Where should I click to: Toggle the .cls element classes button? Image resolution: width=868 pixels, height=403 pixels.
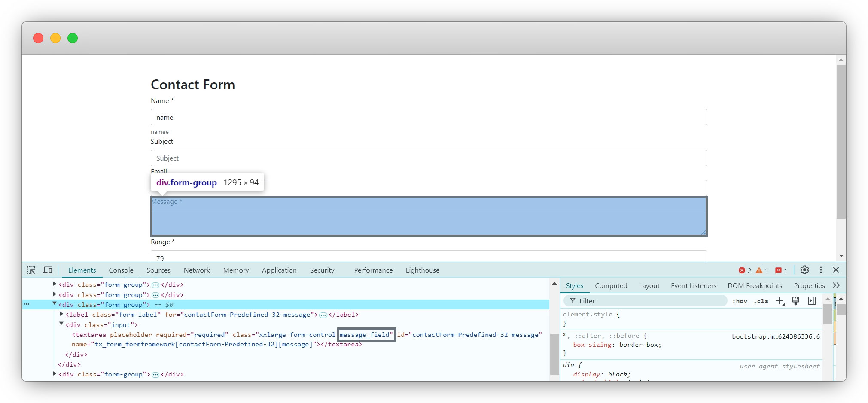(x=761, y=301)
